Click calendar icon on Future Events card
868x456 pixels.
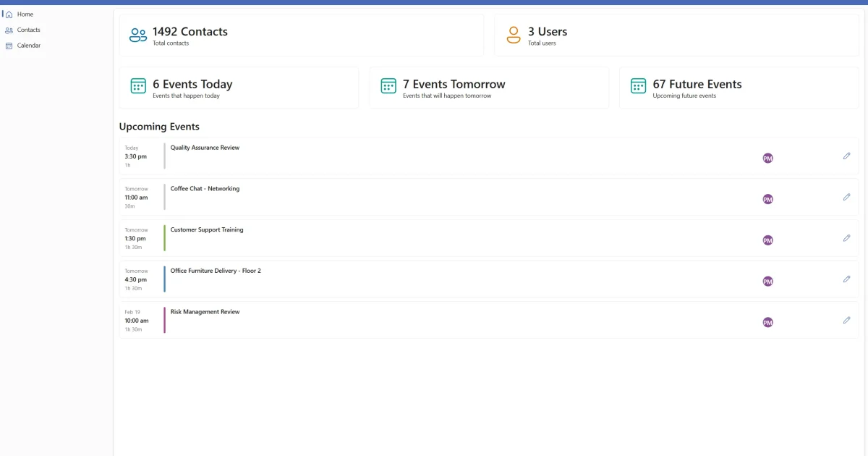(638, 86)
